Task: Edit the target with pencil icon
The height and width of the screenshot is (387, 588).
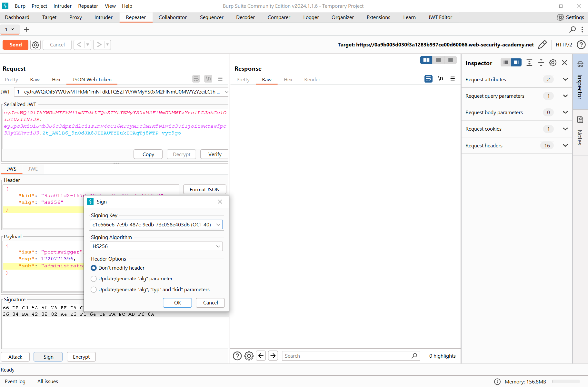Action: [543, 45]
